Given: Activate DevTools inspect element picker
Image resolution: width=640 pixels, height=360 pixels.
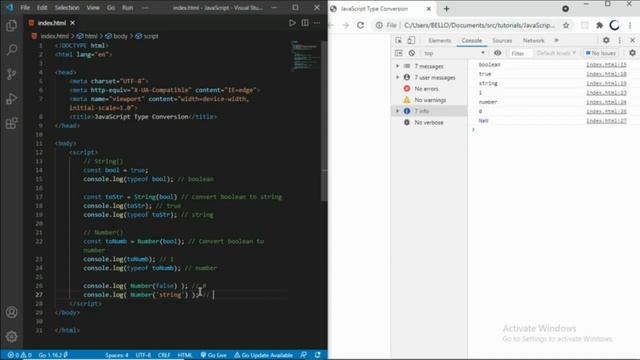Looking at the screenshot, I should pos(398,40).
